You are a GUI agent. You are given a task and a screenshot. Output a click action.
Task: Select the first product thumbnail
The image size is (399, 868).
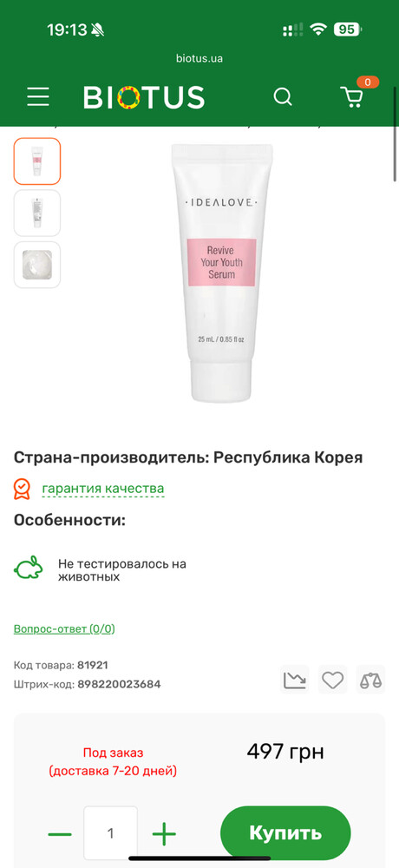[x=37, y=161]
